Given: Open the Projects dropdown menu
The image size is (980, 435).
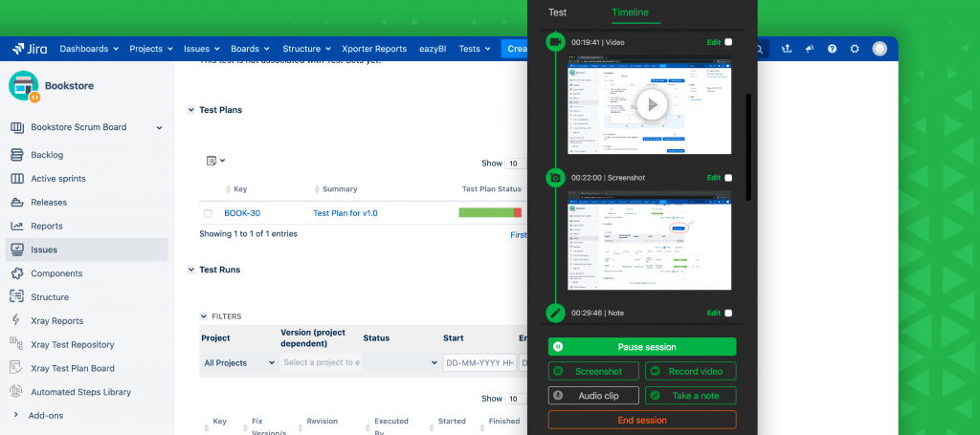Looking at the screenshot, I should click(150, 49).
